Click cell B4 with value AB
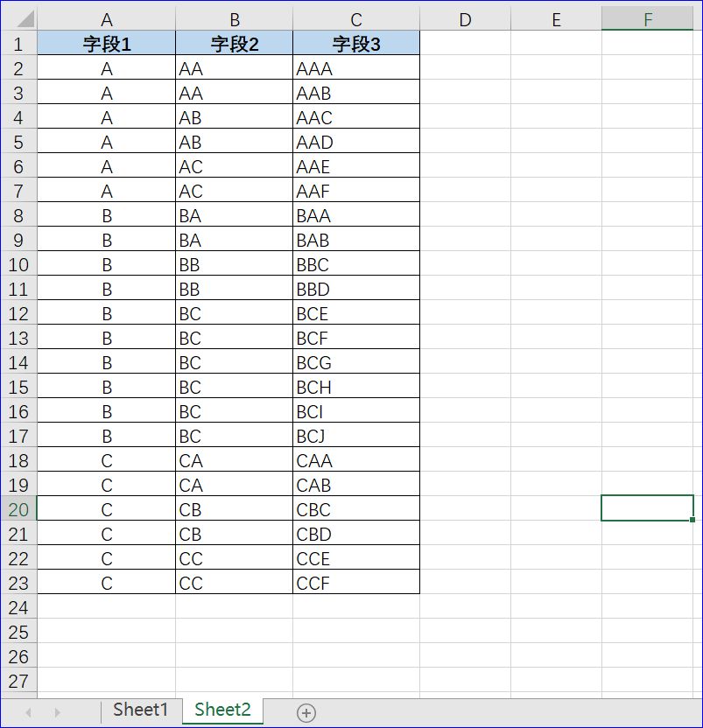 point(234,117)
